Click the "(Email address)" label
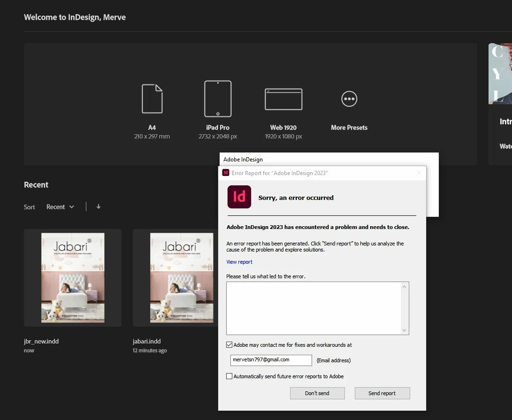Screen dimensions: 512x420 334,360
